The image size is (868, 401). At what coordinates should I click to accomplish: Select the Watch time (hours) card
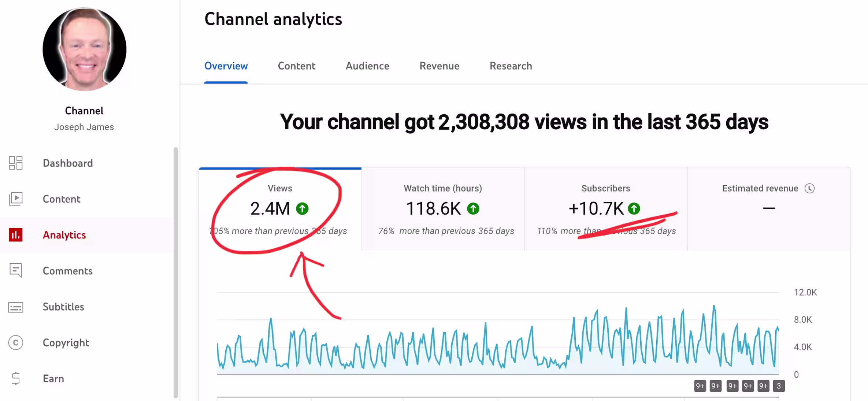(x=443, y=209)
